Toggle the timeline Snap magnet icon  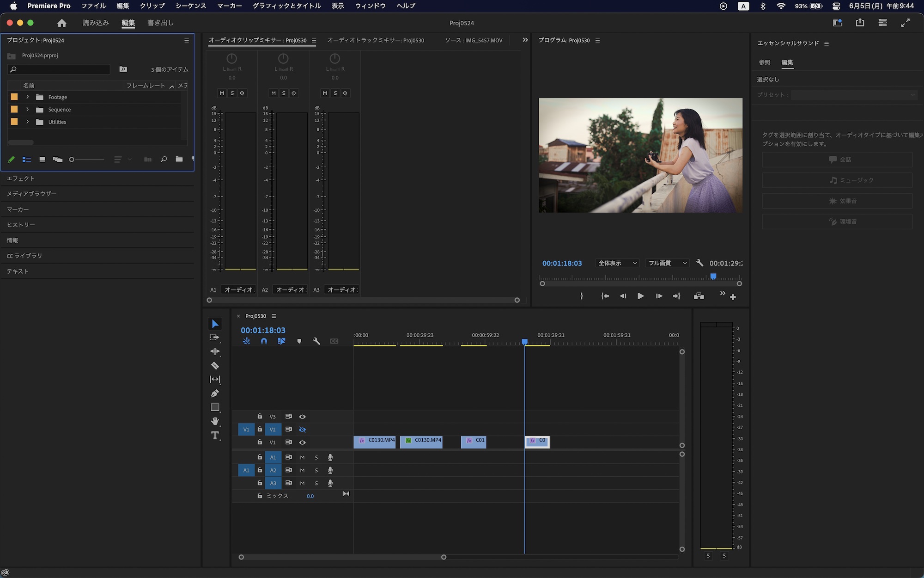[264, 341]
